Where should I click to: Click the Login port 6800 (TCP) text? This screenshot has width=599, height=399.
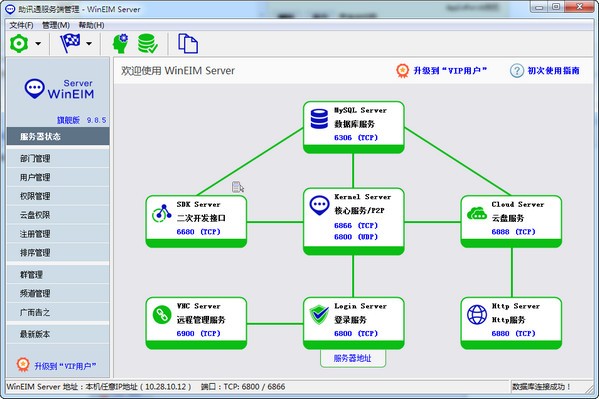tap(356, 333)
